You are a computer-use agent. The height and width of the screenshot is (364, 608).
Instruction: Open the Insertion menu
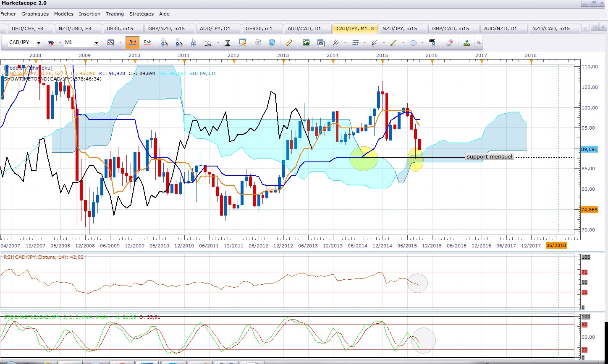coord(89,14)
